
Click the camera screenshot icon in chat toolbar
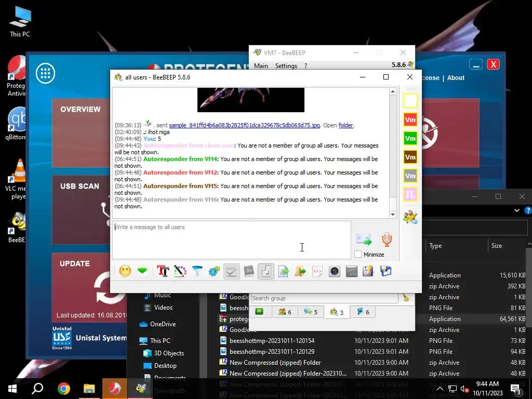pyautogui.click(x=334, y=271)
